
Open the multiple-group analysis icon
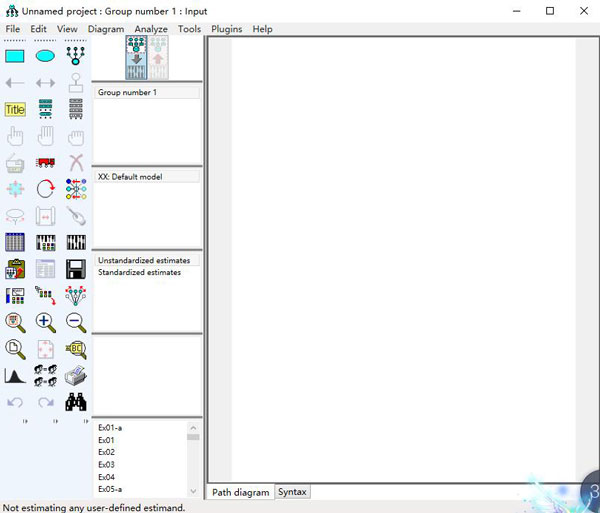click(46, 376)
